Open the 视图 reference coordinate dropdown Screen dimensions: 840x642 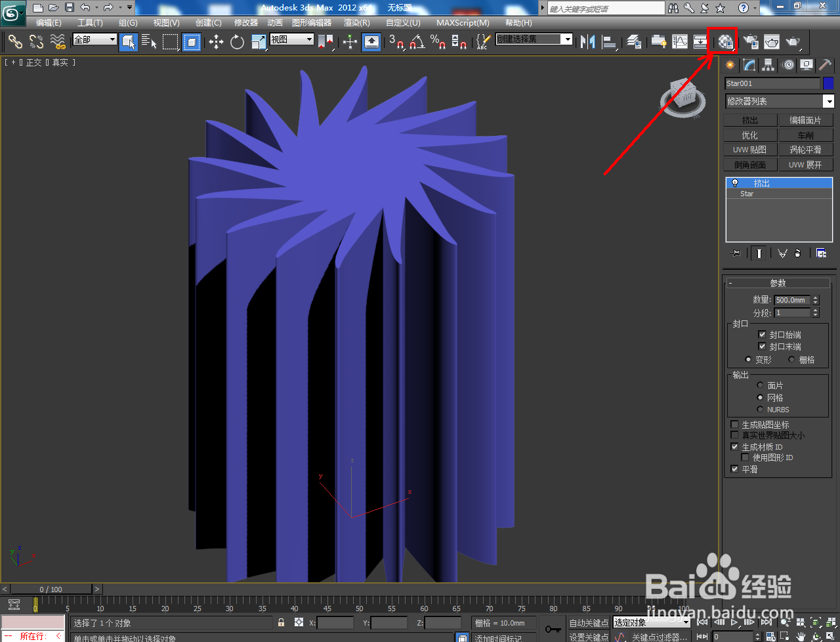(x=292, y=39)
